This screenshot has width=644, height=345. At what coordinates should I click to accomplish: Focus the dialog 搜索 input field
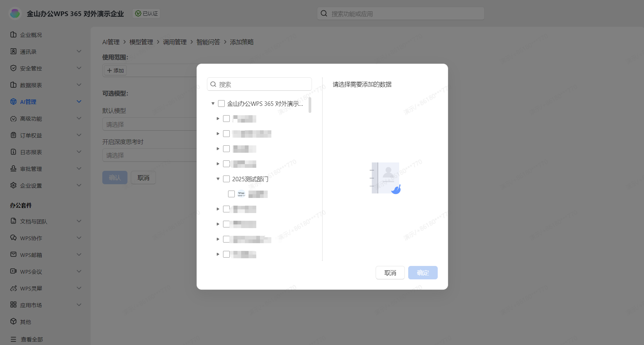[x=259, y=84]
